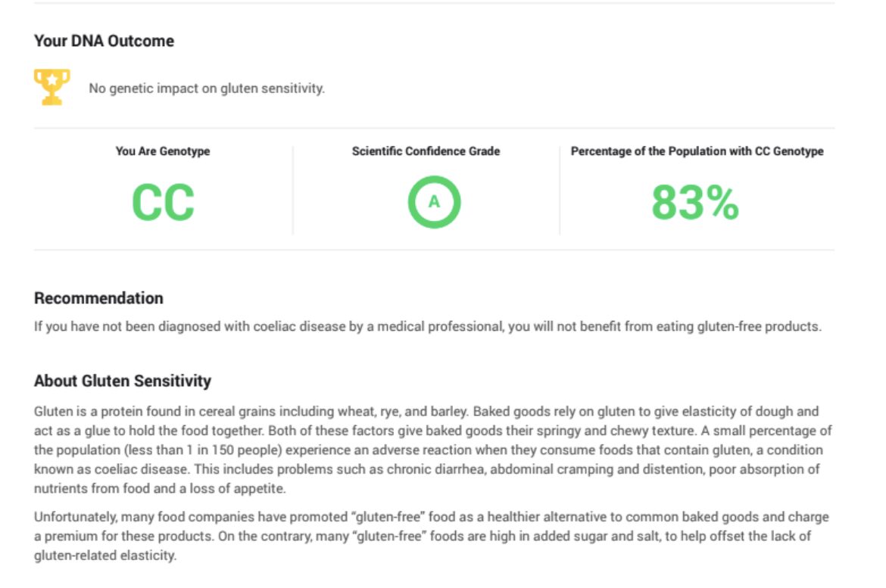Click the gold trophy icon
886x588 pixels.
click(x=52, y=87)
